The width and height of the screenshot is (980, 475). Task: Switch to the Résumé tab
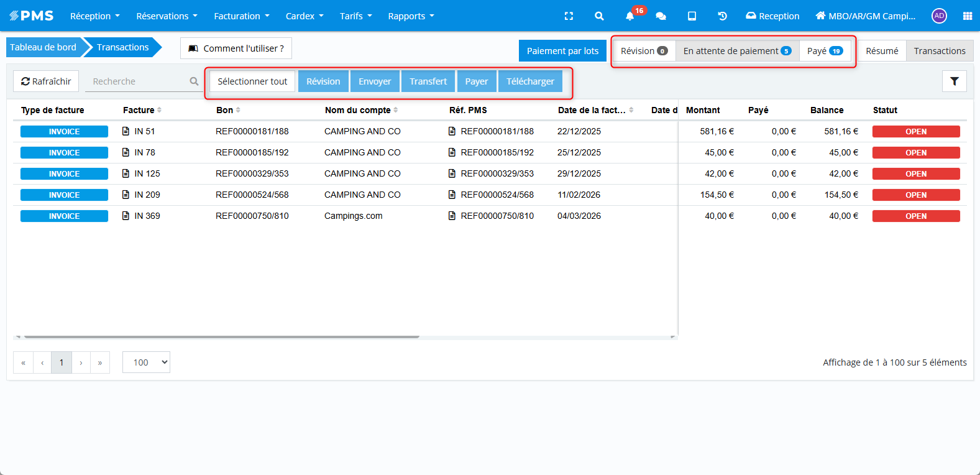tap(882, 51)
